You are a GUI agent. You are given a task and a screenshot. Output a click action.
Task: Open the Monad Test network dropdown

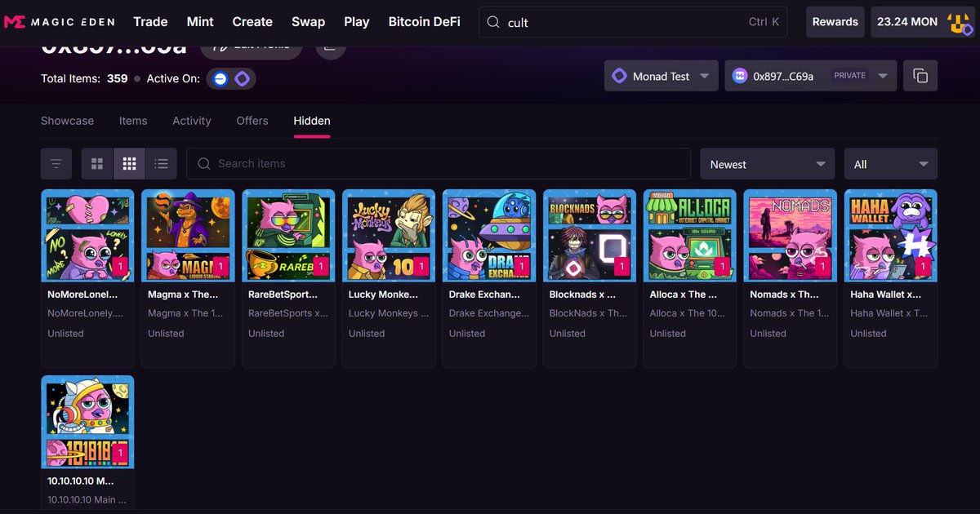click(x=661, y=76)
